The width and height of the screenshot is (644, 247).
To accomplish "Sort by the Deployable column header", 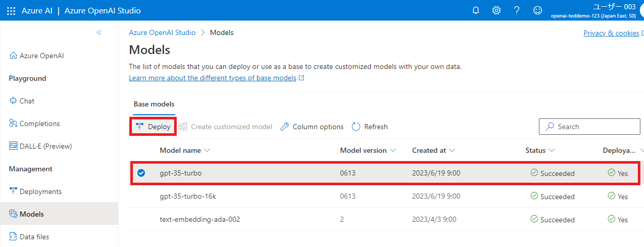I will coord(623,150).
